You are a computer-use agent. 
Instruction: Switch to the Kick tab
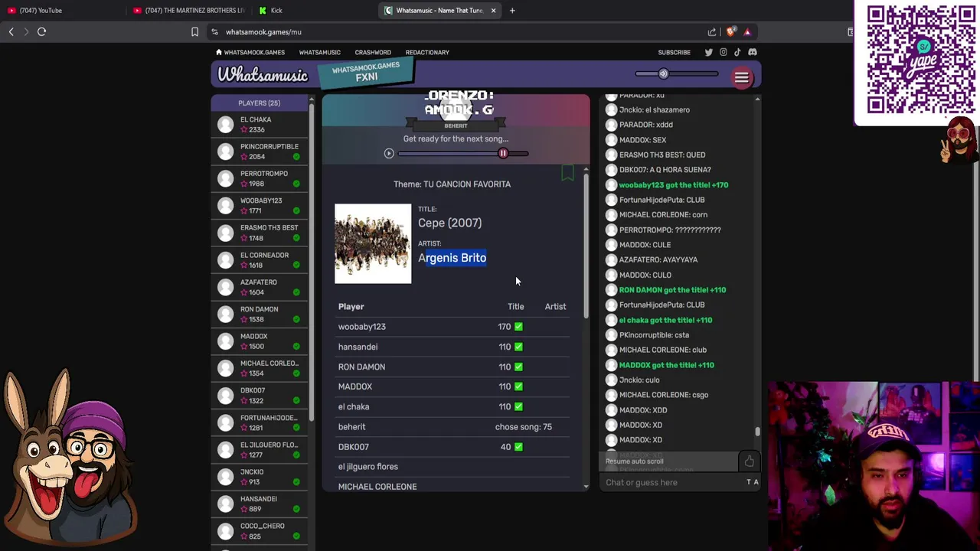[x=314, y=11]
